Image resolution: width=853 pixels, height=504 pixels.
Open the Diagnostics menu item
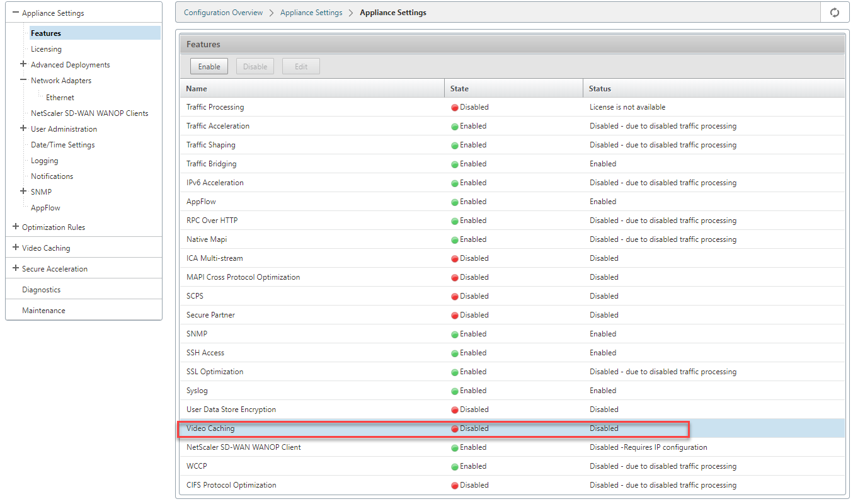tap(41, 290)
